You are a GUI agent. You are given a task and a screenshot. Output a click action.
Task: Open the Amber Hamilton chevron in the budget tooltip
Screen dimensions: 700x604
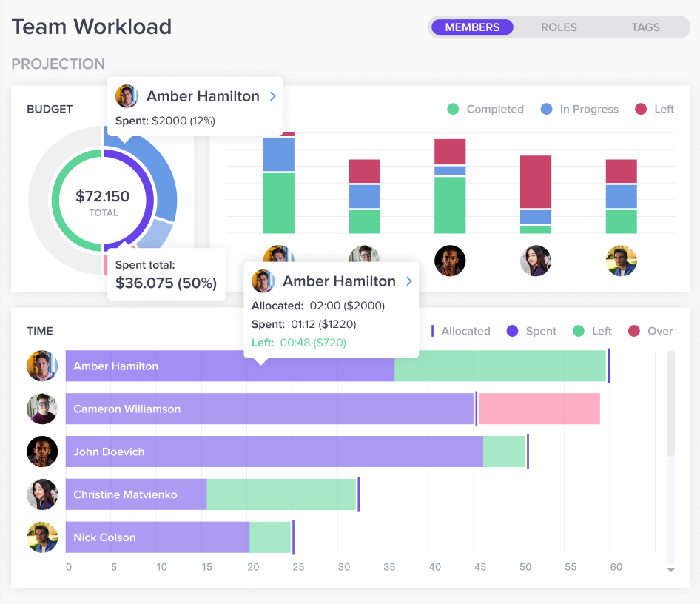coord(273,96)
